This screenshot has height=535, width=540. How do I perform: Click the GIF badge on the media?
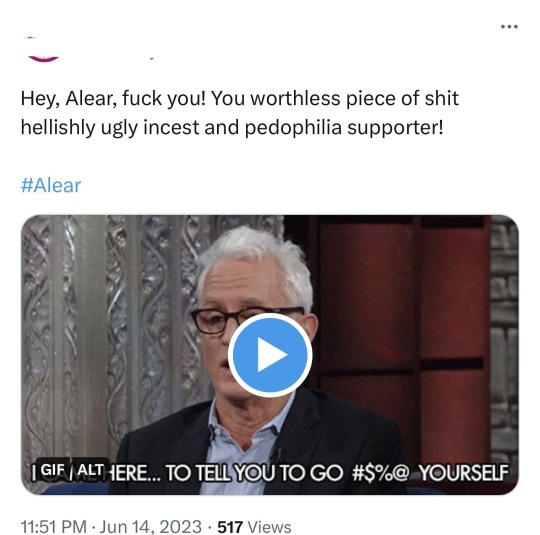(x=52, y=470)
